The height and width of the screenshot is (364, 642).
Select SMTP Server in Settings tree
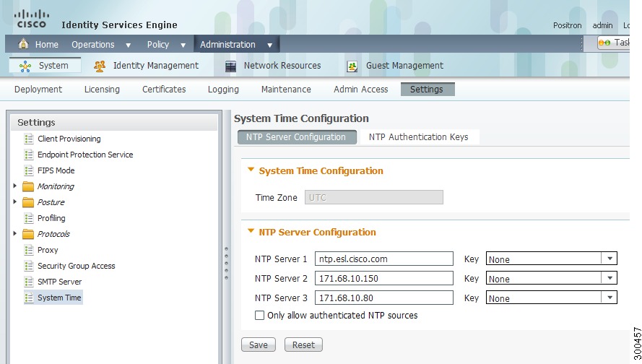[59, 282]
